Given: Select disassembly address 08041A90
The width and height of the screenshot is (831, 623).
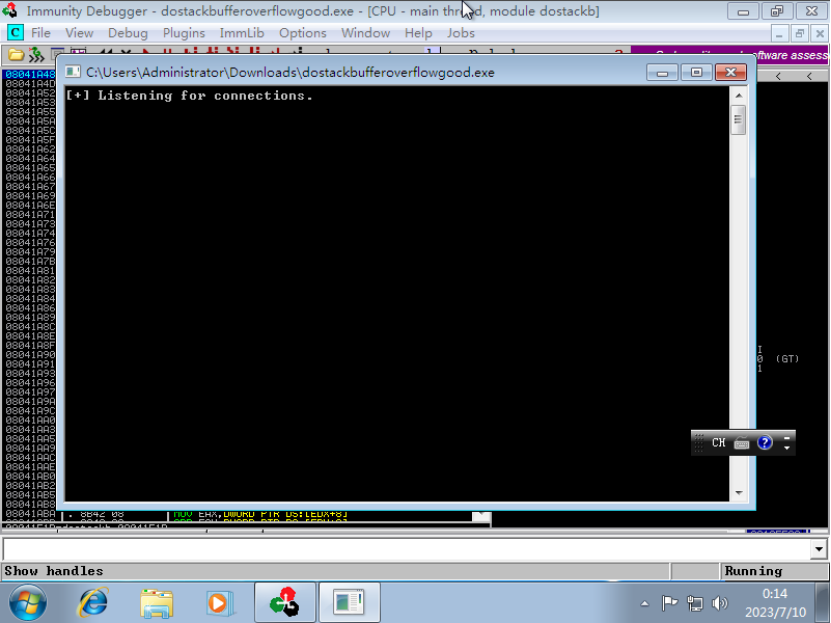Looking at the screenshot, I should 30,354.
